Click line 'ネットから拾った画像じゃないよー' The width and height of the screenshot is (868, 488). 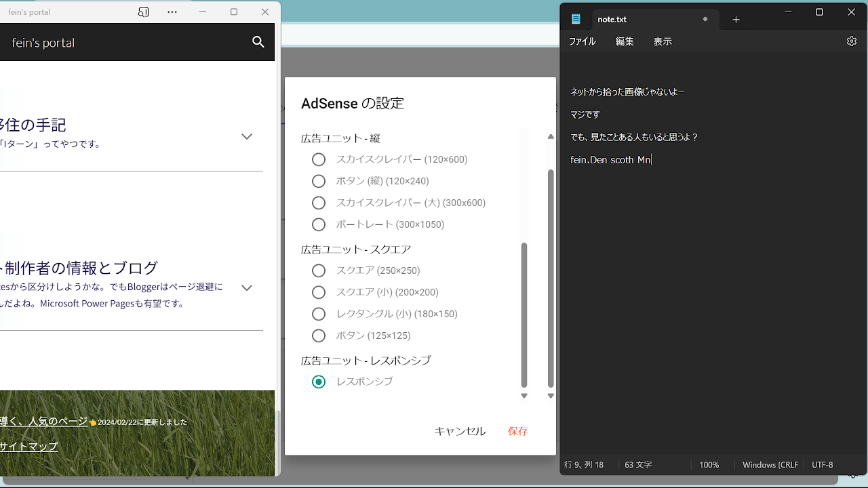[627, 91]
